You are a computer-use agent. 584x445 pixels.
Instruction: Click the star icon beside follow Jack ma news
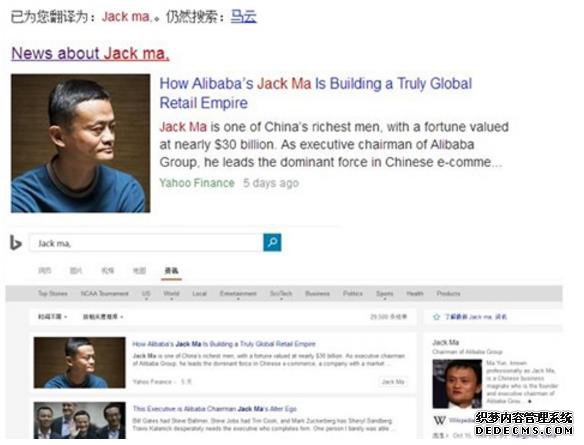[436, 317]
